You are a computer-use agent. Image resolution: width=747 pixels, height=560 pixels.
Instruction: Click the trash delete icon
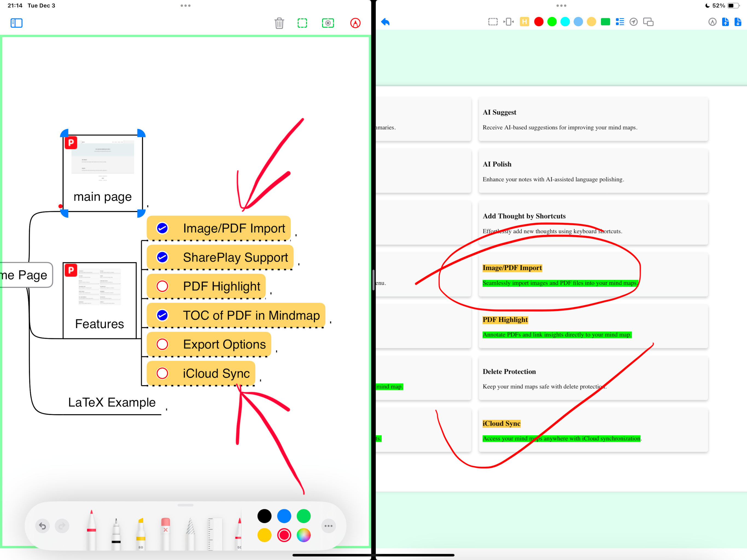pyautogui.click(x=279, y=23)
